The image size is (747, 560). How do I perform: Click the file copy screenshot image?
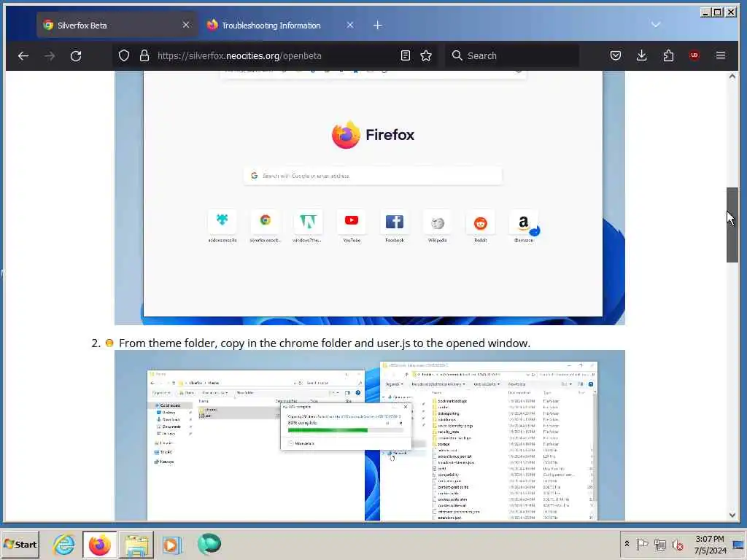point(370,435)
